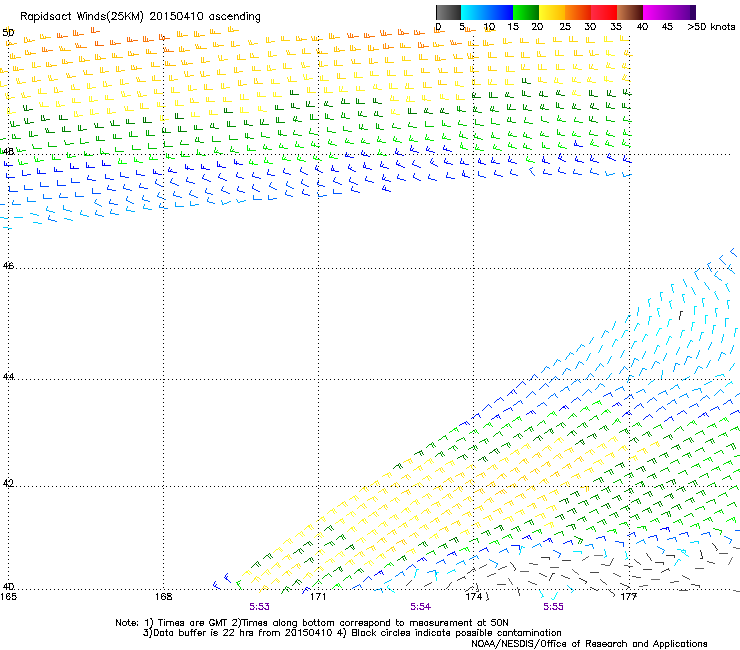Click the latitude label '50'

8,33
